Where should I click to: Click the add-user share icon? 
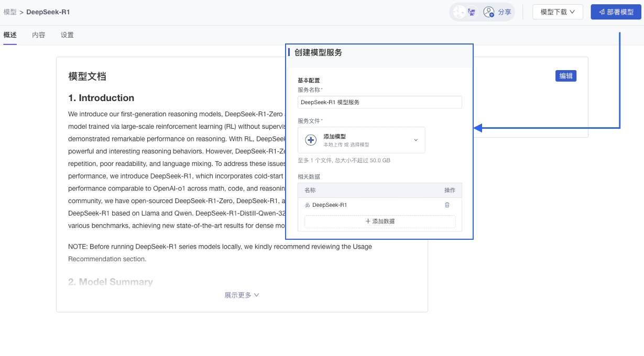[488, 12]
